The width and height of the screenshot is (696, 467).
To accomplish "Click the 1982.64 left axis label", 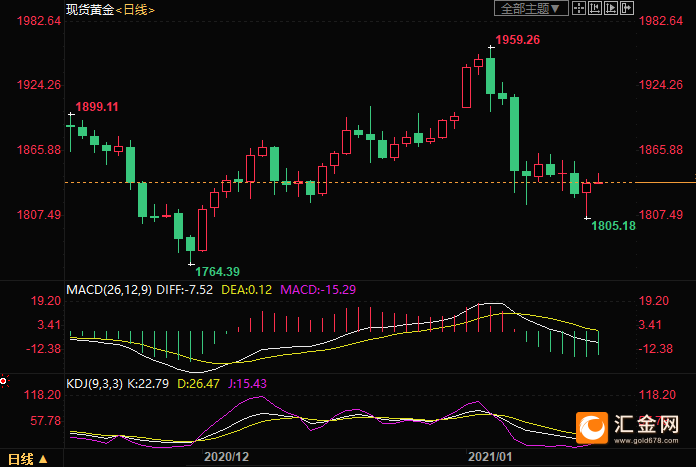I will (39, 21).
